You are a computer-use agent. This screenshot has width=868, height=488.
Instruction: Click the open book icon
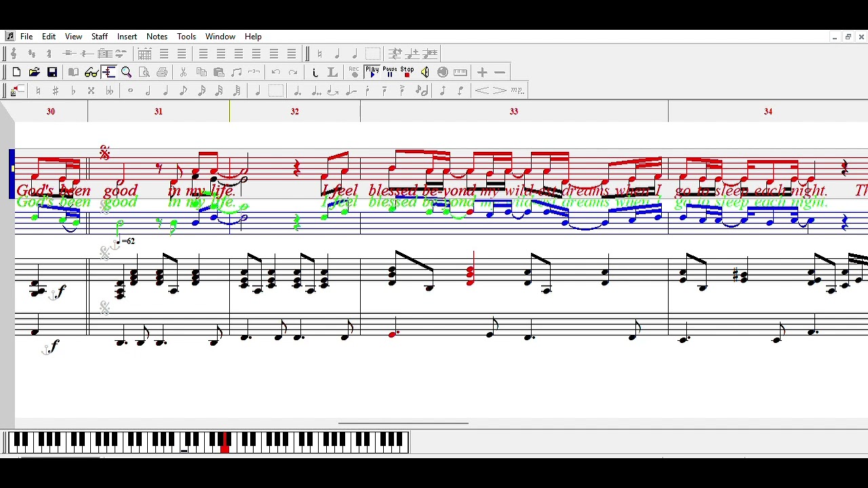[73, 73]
